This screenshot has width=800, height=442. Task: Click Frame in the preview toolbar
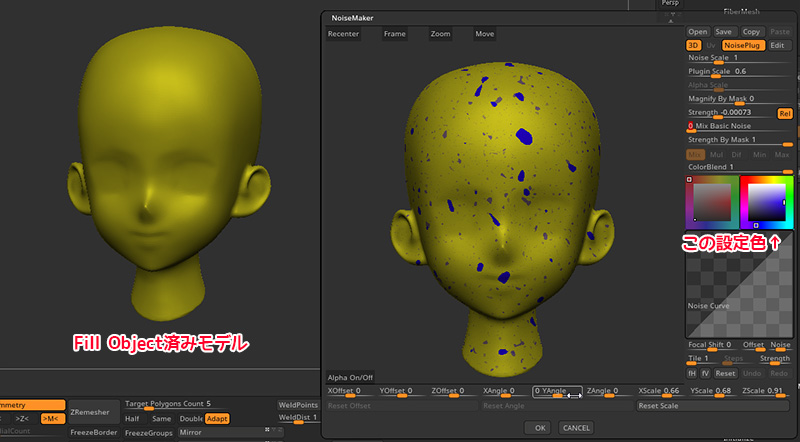(x=395, y=34)
